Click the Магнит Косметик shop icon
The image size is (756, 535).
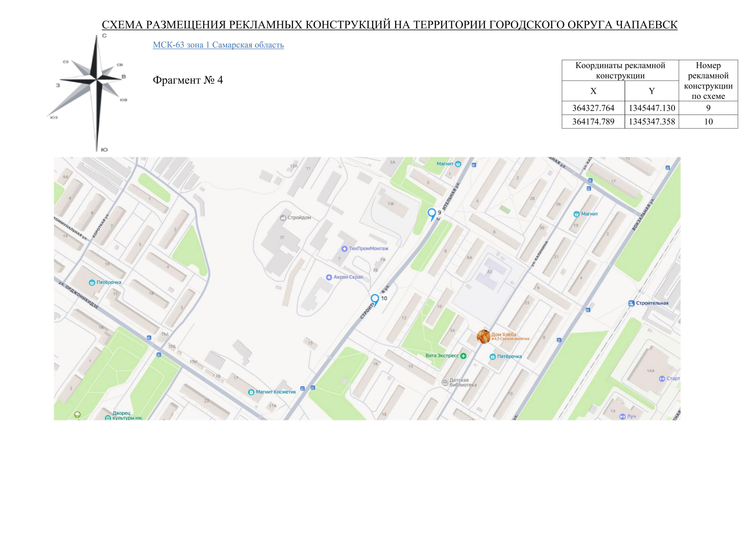point(251,392)
